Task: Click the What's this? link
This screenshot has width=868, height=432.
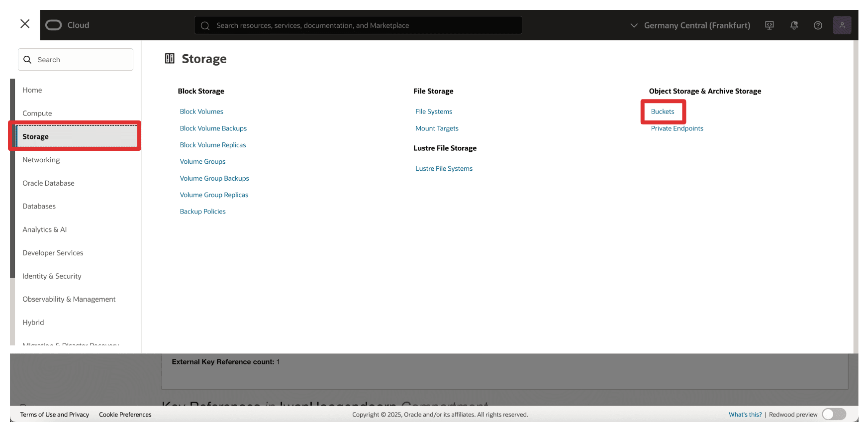Action: pyautogui.click(x=745, y=415)
